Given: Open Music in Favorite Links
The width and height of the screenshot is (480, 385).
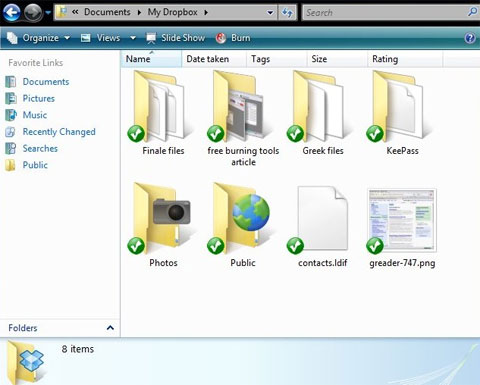Looking at the screenshot, I should point(35,115).
